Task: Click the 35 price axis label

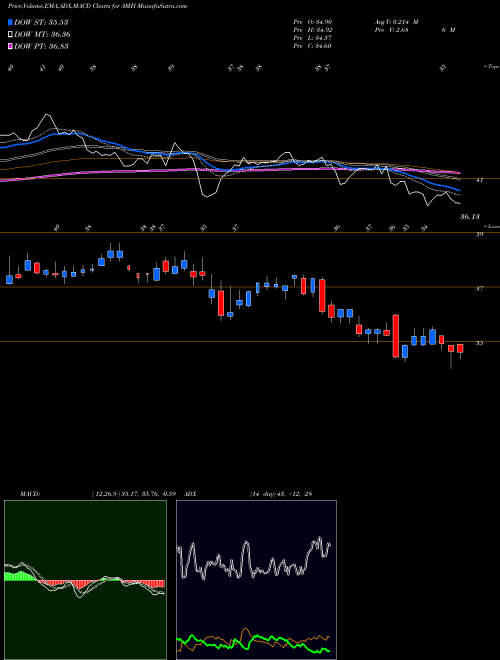Action: (479, 343)
